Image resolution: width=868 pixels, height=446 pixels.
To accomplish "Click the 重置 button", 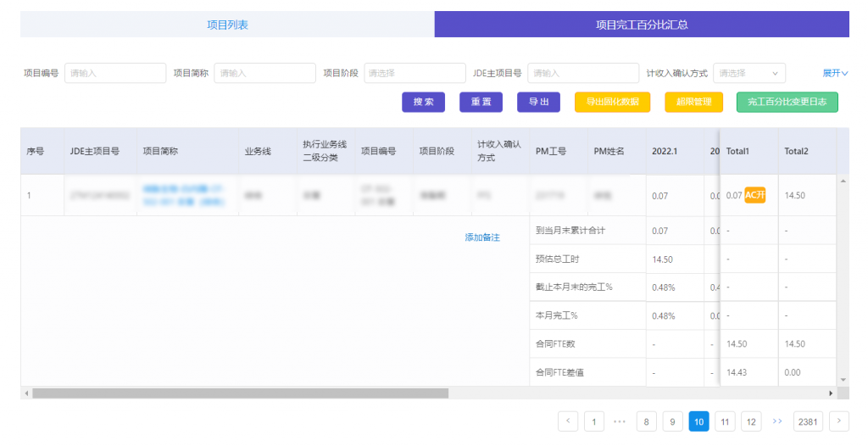I will point(481,102).
